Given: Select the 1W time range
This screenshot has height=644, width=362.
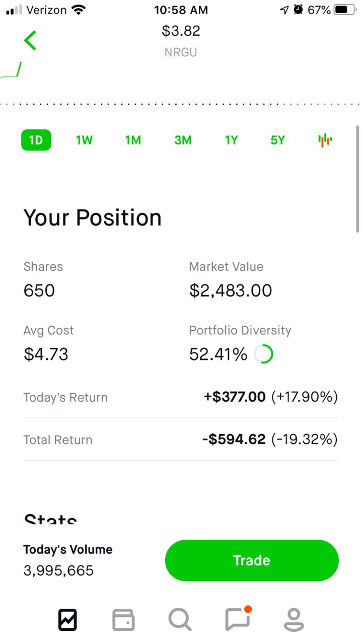Looking at the screenshot, I should point(84,140).
